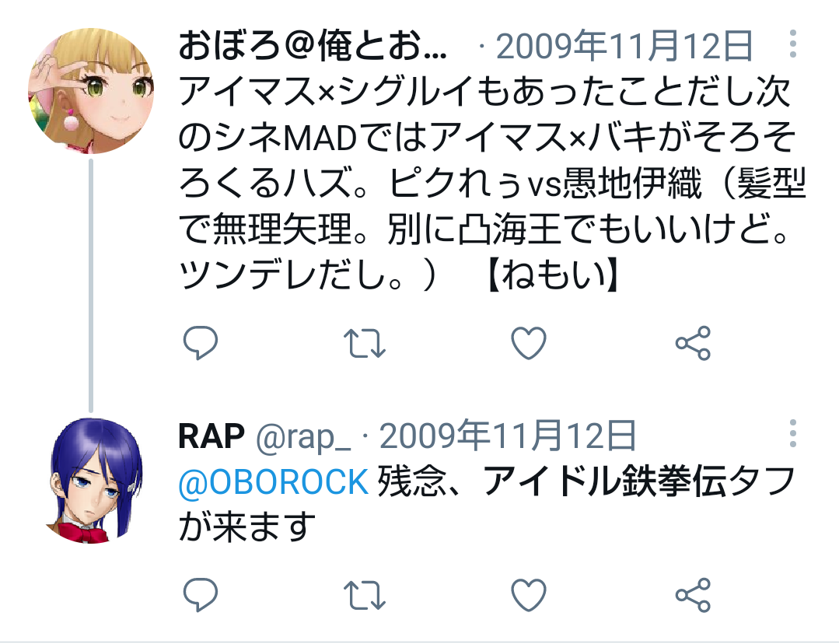The height and width of the screenshot is (644, 839).
Task: Reply to RAP's tweet
Action: (201, 595)
